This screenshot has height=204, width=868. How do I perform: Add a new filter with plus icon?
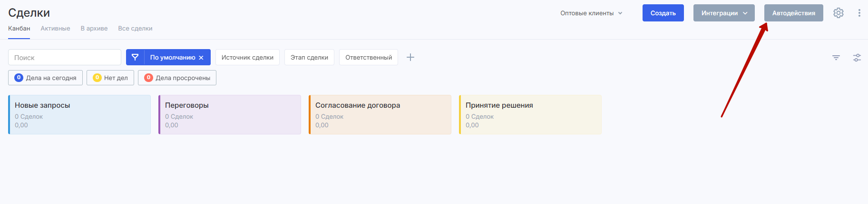[x=410, y=57]
